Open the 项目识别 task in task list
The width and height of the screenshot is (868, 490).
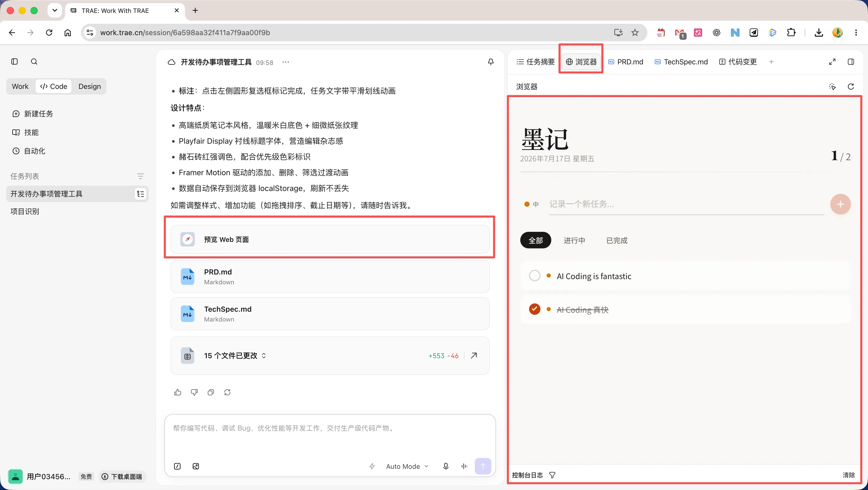tap(77, 211)
